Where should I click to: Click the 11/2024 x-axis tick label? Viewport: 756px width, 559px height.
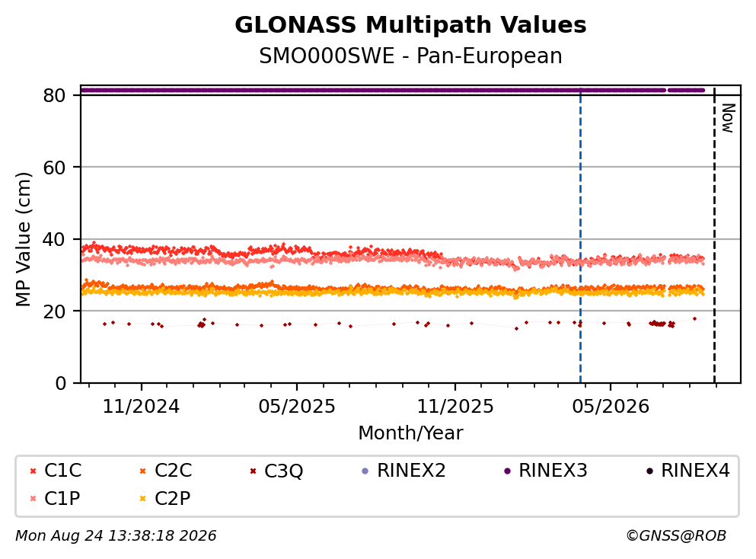[x=142, y=407]
